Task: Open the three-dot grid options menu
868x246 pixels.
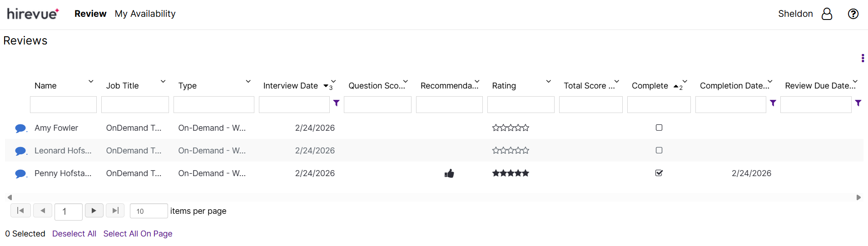Action: click(x=863, y=58)
